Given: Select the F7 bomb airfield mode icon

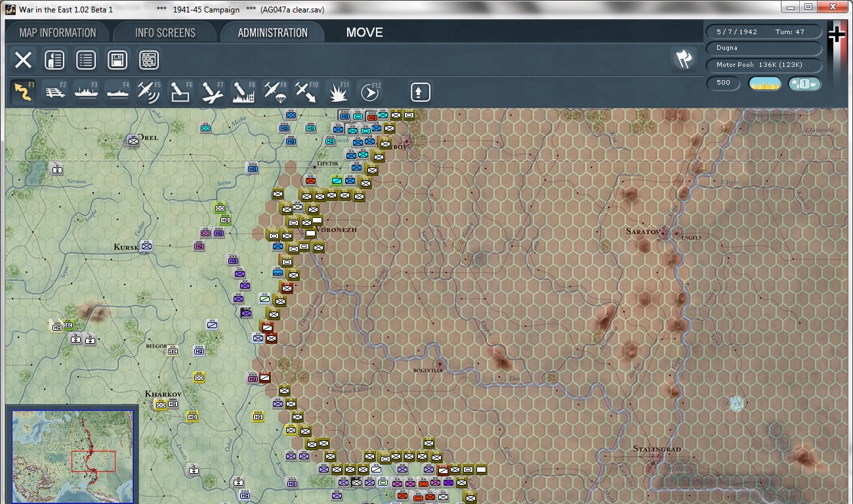Looking at the screenshot, I should [x=213, y=93].
